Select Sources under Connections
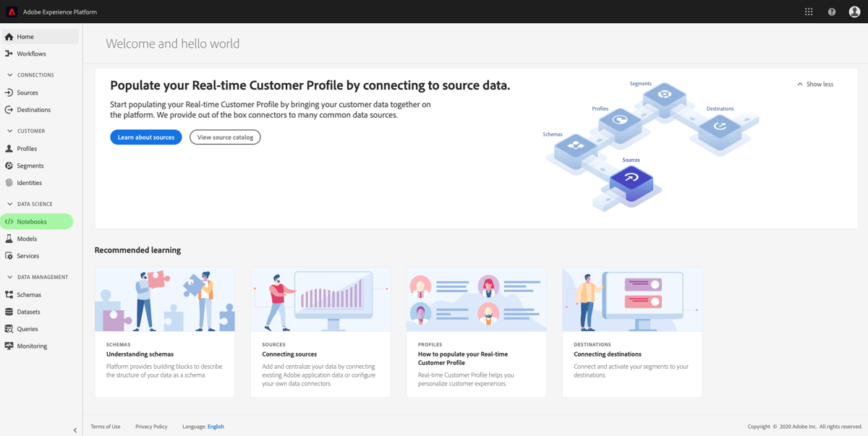 pyautogui.click(x=27, y=91)
